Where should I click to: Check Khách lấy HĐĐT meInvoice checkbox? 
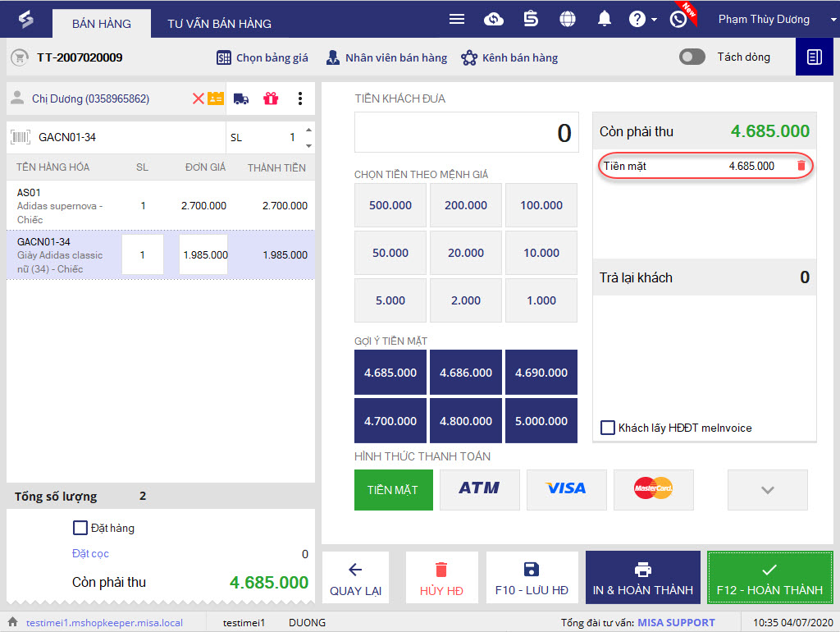[x=608, y=428]
